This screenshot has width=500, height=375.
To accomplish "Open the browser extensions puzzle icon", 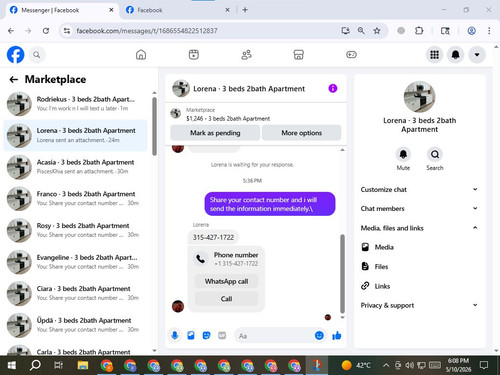I will pyautogui.click(x=419, y=31).
